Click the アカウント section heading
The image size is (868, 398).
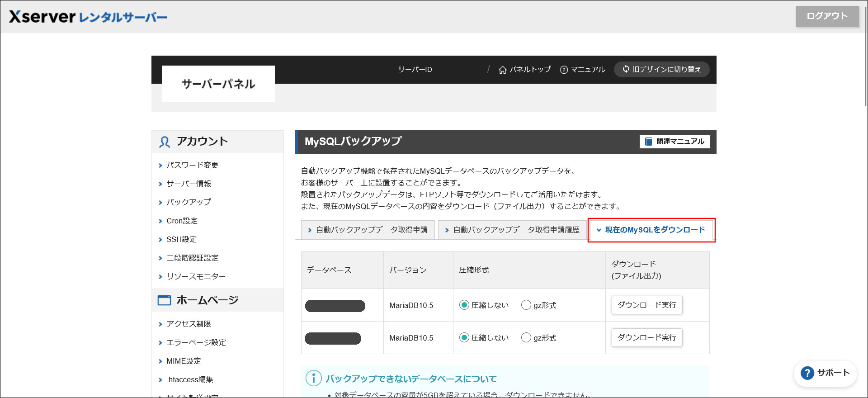pos(202,142)
